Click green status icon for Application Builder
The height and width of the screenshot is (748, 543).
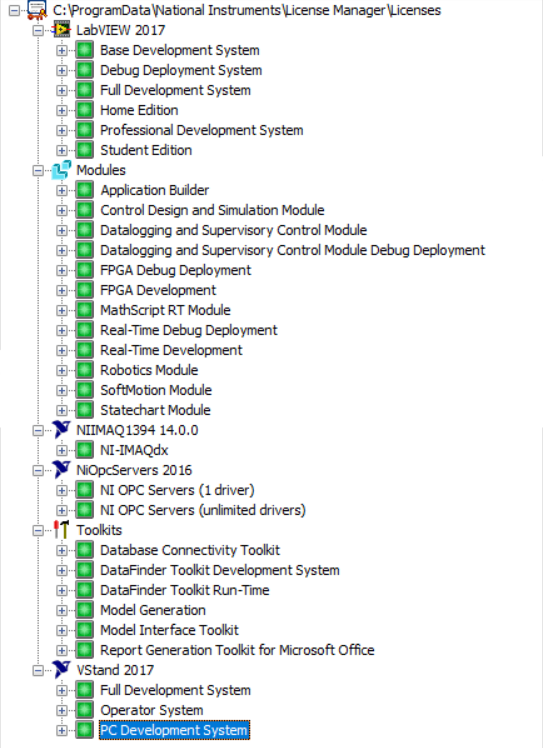coord(84,190)
